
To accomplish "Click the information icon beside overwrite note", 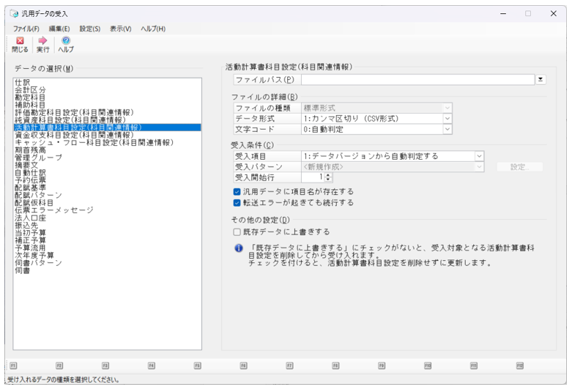I will pos(238,248).
